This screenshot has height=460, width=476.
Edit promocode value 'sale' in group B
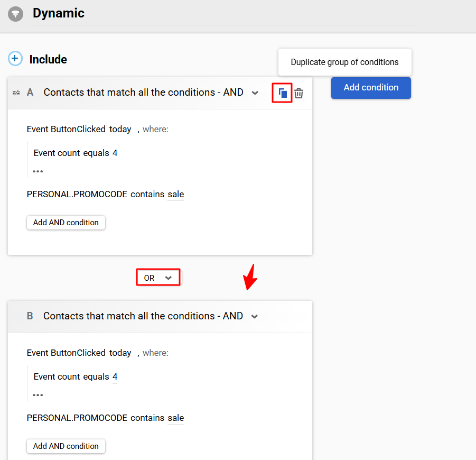click(176, 418)
